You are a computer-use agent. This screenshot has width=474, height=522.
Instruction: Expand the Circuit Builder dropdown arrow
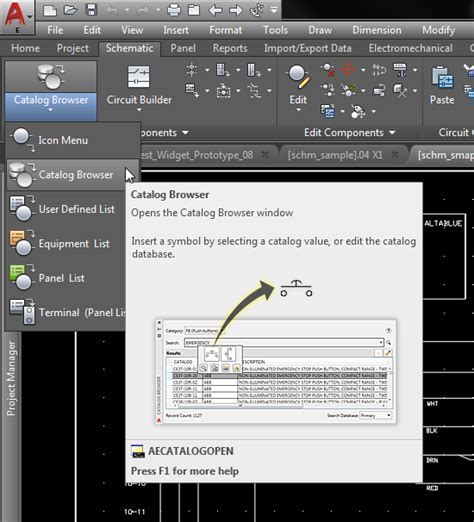(x=139, y=110)
